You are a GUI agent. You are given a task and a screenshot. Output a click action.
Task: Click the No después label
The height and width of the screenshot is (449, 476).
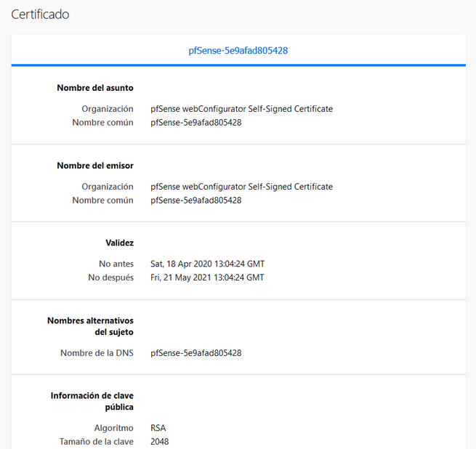110,277
